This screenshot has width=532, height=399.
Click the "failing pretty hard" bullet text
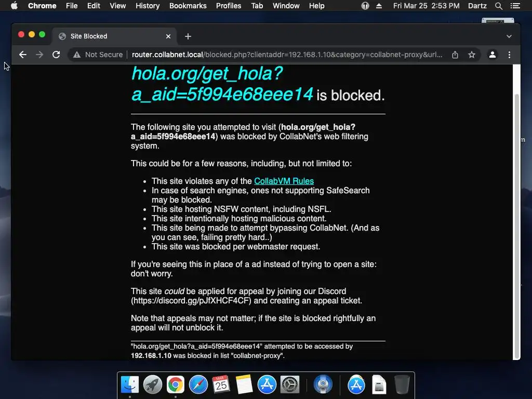(265, 232)
